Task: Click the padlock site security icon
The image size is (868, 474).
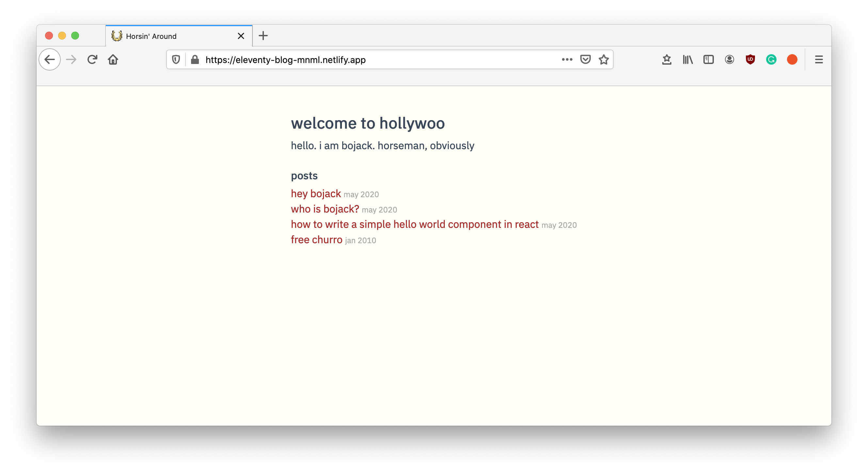Action: (195, 60)
